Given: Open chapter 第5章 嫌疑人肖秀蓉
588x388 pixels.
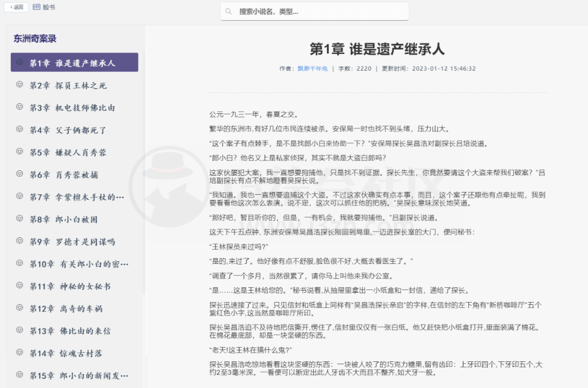Looking at the screenshot, I should point(74,152).
